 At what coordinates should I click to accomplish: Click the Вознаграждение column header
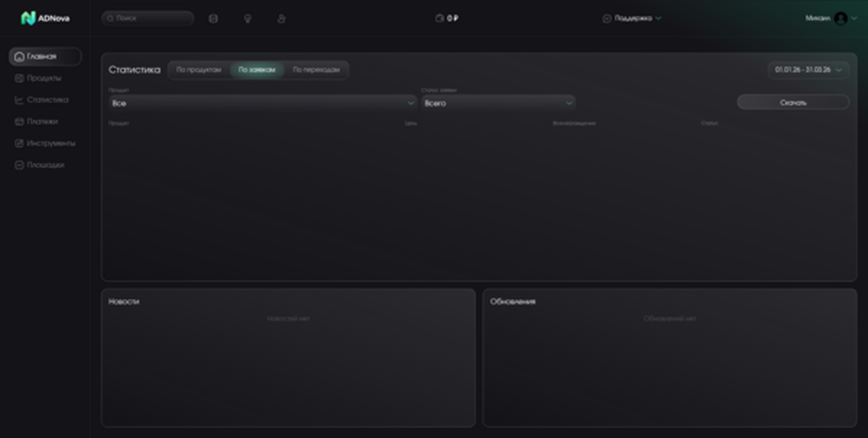pos(574,124)
